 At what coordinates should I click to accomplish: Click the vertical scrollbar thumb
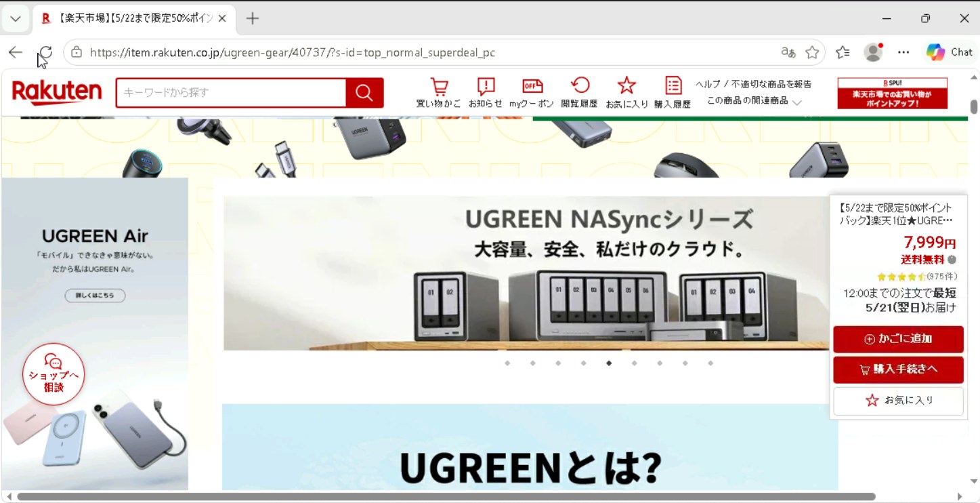[x=974, y=107]
